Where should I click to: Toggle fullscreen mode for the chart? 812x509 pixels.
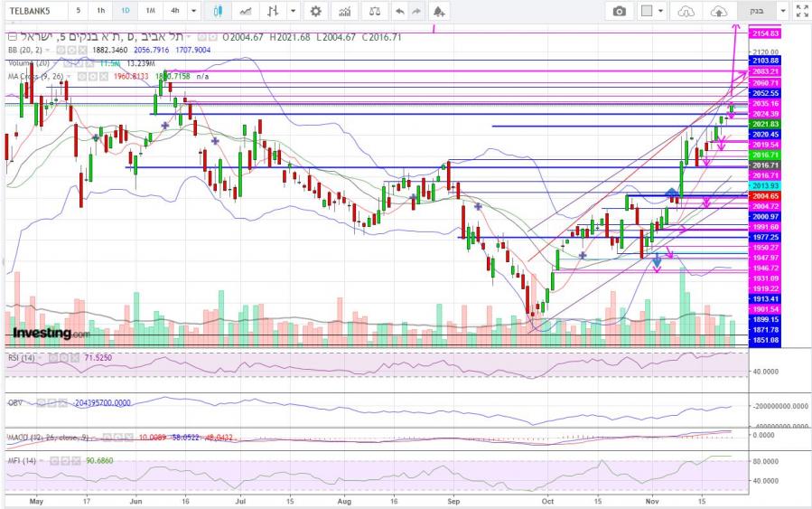(801, 11)
